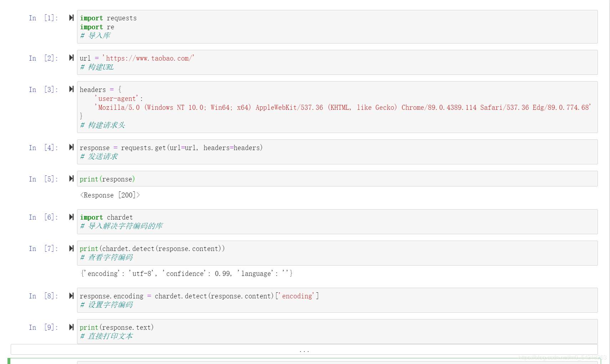Image resolution: width=610 pixels, height=364 pixels.
Task: Run cell 2 defining the taobao URL
Action: click(x=71, y=58)
